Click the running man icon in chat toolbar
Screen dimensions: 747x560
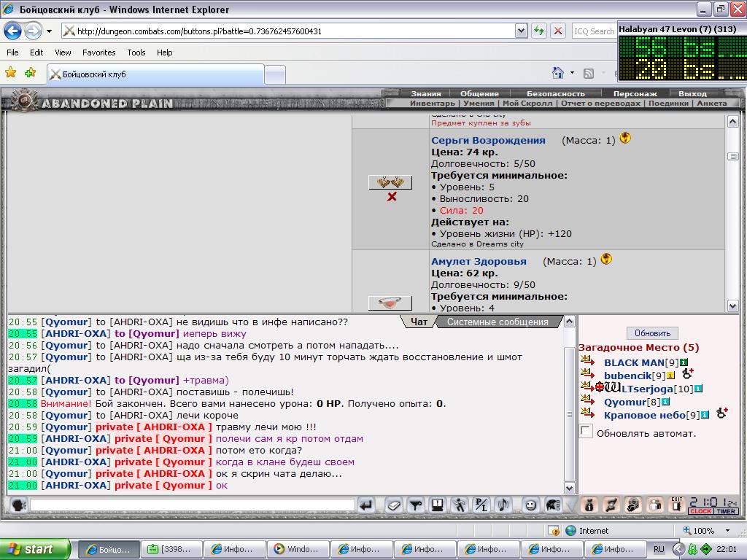[460, 505]
